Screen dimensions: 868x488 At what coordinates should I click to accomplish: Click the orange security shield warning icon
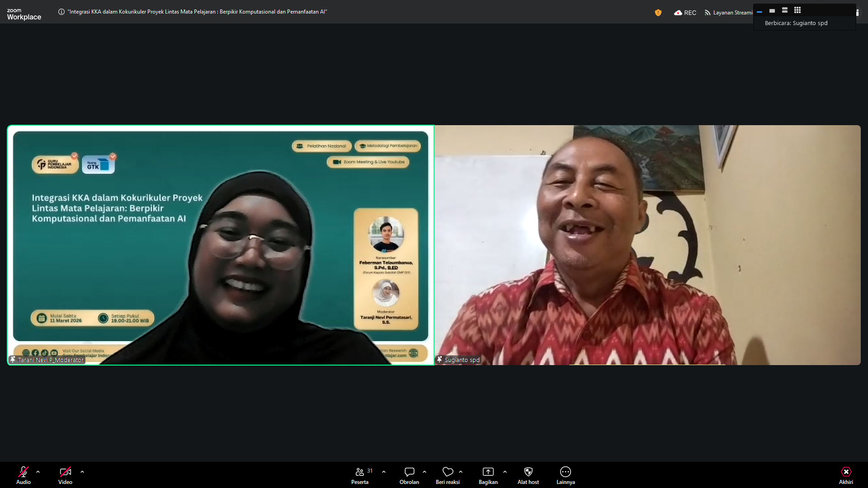(658, 13)
